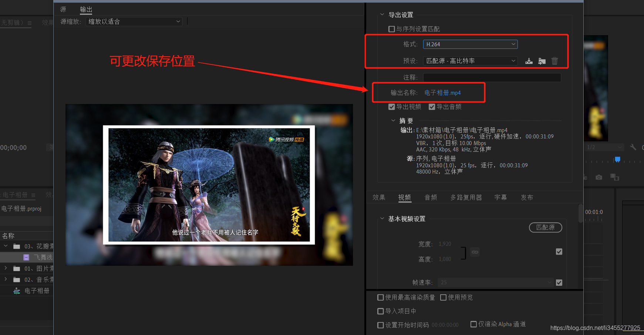
Task: Open the 电子相册 project panel menu icon
Action: [33, 195]
